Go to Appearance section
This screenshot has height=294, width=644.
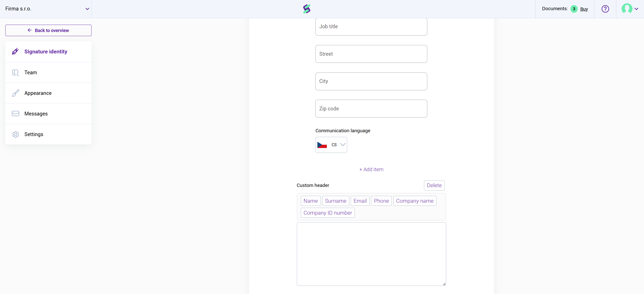pos(38,93)
